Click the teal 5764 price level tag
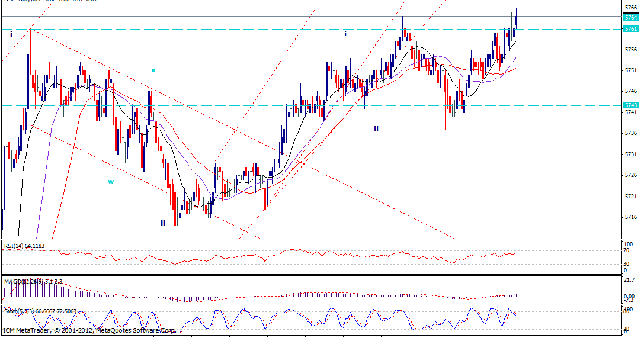Viewport: 644px width, 338px height. [x=630, y=17]
